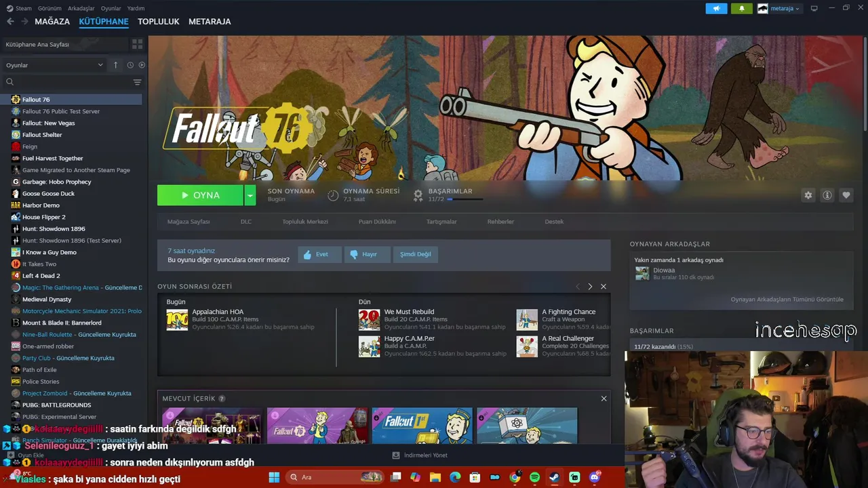The height and width of the screenshot is (488, 868).
Task: Click the green OYNA play button
Action: tap(200, 195)
